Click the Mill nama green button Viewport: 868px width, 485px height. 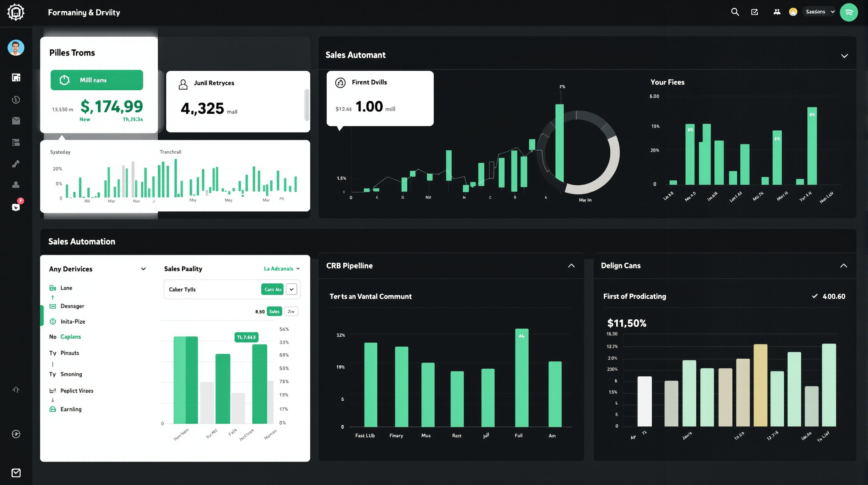97,80
